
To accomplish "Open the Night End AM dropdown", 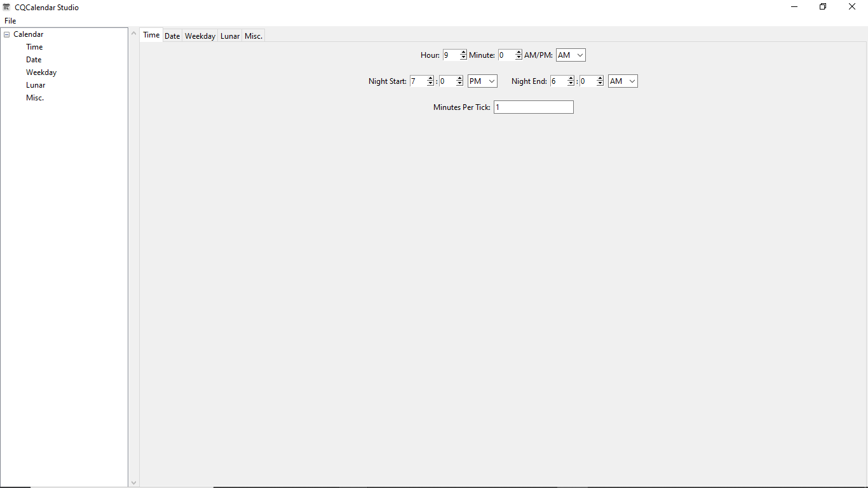I will [x=623, y=81].
